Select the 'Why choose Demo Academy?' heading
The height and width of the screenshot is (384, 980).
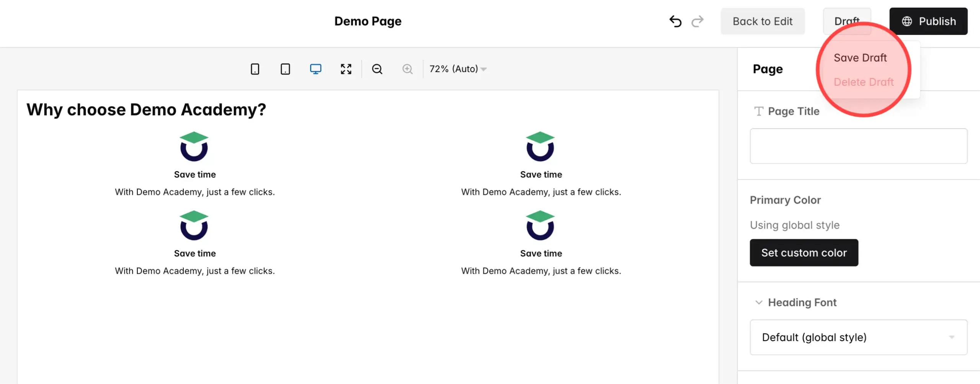146,109
